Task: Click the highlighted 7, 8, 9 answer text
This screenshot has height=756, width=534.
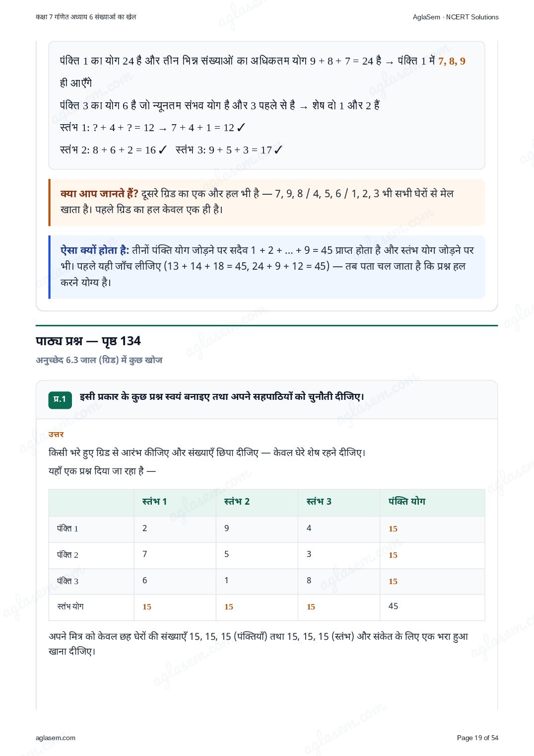Action: click(x=452, y=61)
